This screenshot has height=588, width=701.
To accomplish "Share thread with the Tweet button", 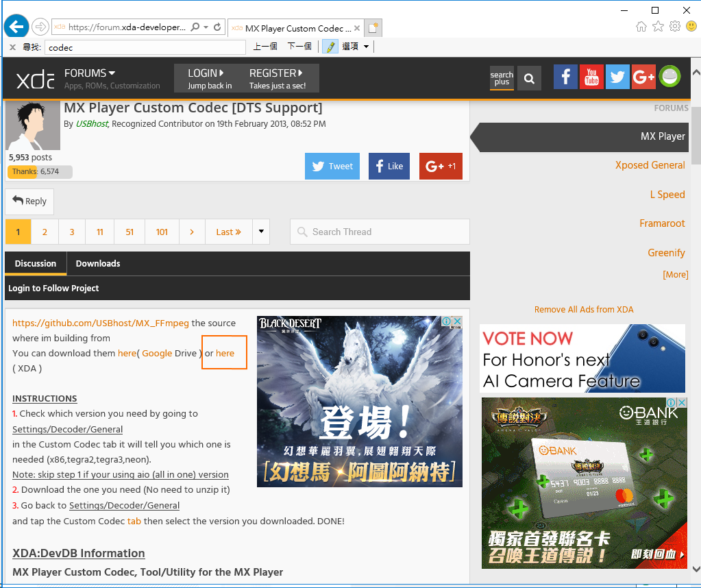I will [332, 166].
